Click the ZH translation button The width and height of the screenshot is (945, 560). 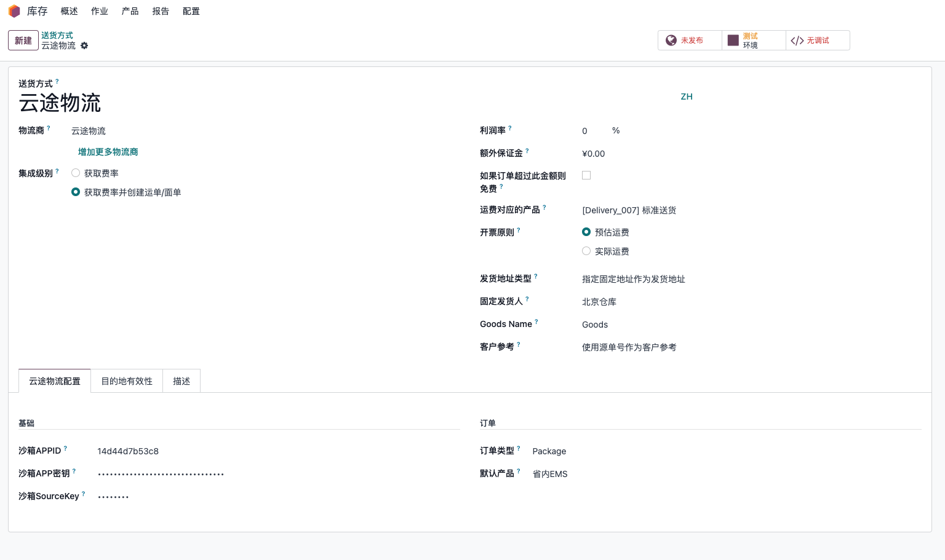687,97
